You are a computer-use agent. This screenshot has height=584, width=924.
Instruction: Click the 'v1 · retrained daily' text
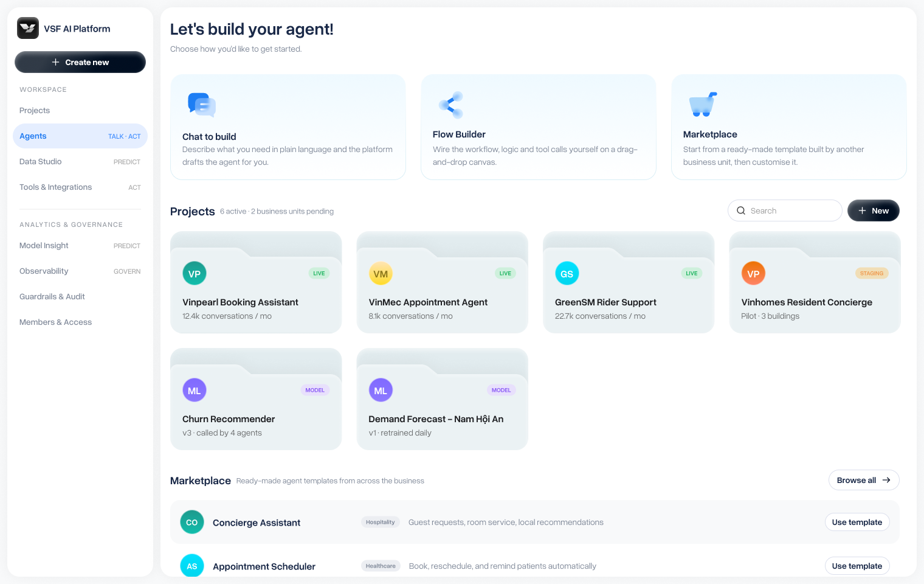click(400, 433)
